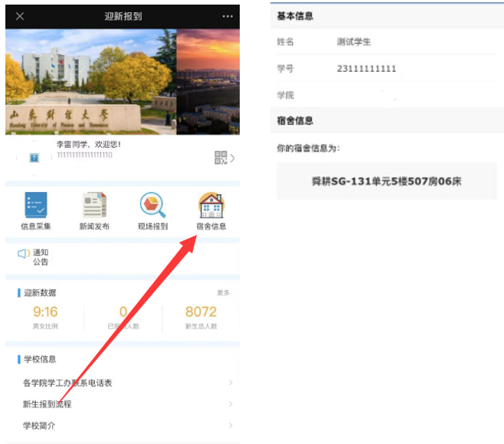504x444 pixels.
Task: Tap the student avatar icon
Action: [34, 158]
